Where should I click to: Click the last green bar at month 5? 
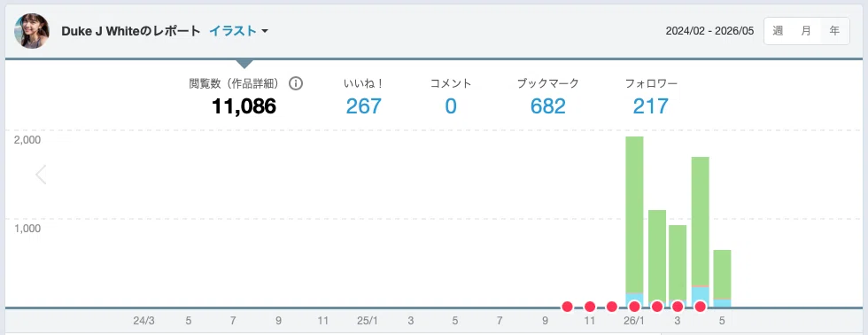coord(722,274)
